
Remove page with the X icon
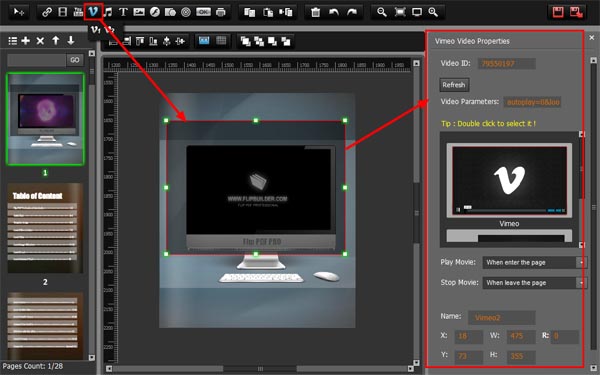coord(40,41)
